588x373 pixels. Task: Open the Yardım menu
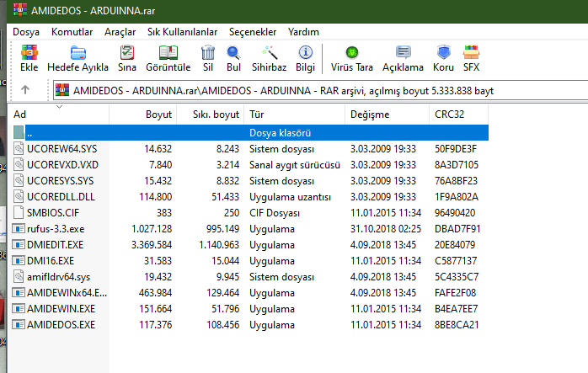pos(303,32)
